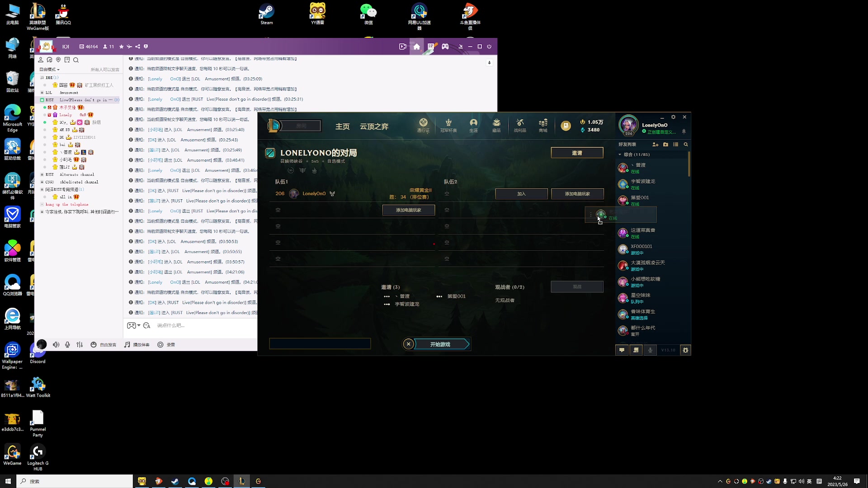Open the 商城 store icon

coord(543,125)
